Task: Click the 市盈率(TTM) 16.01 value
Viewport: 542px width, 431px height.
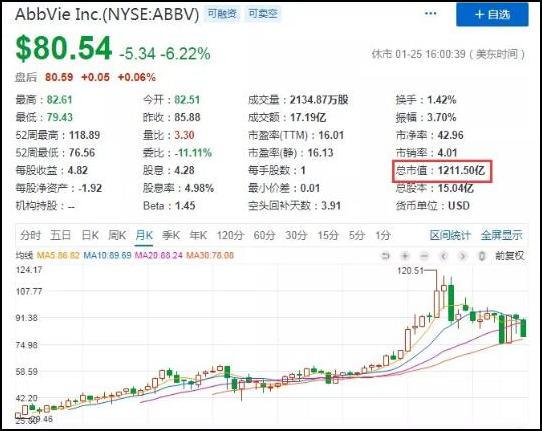Action: click(331, 135)
